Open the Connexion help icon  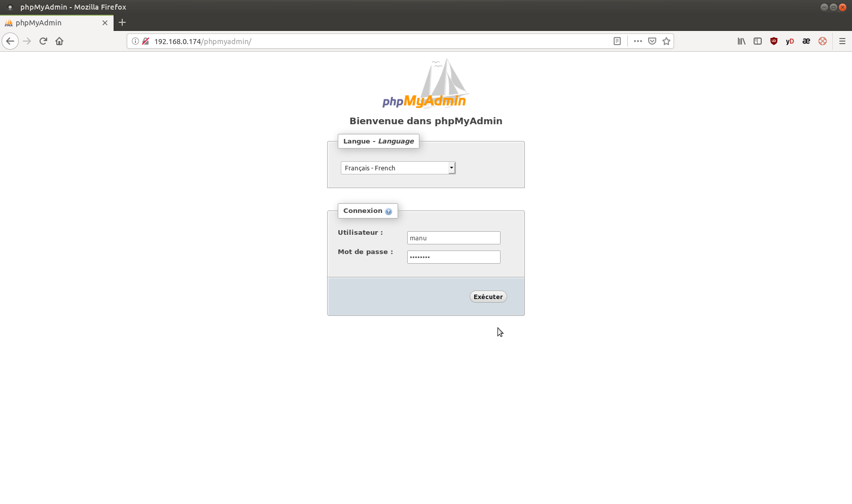coord(388,211)
